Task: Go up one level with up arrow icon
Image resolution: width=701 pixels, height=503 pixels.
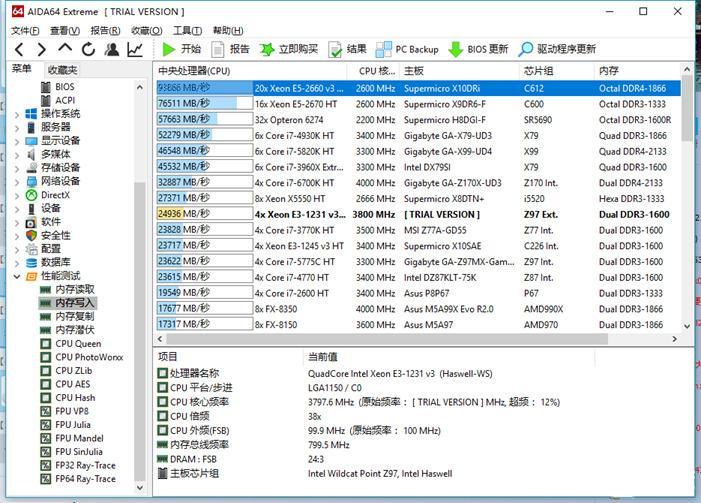Action: pos(65,48)
